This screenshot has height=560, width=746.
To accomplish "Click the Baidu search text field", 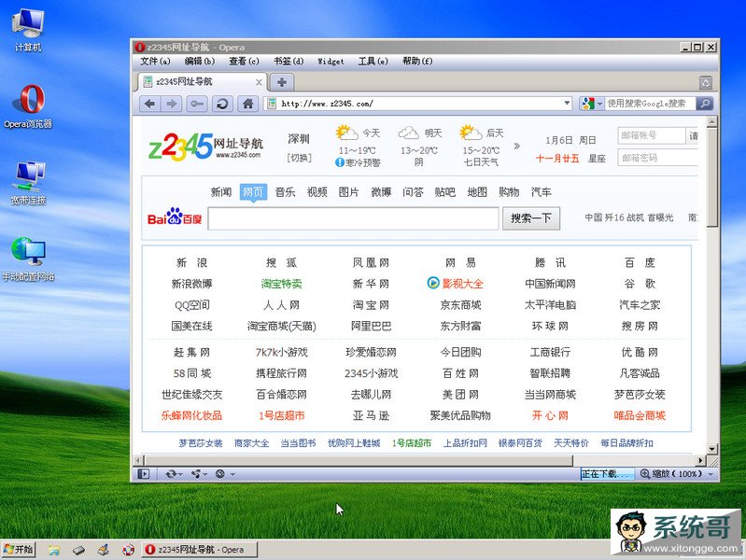I will [x=353, y=218].
